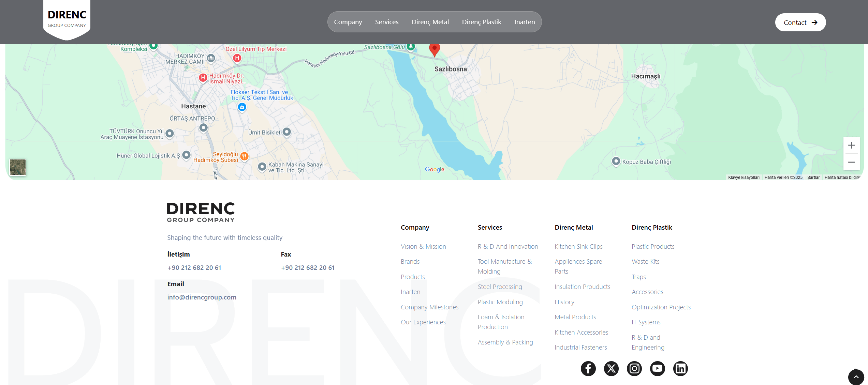Open the Optimization Projects link

[x=661, y=307]
